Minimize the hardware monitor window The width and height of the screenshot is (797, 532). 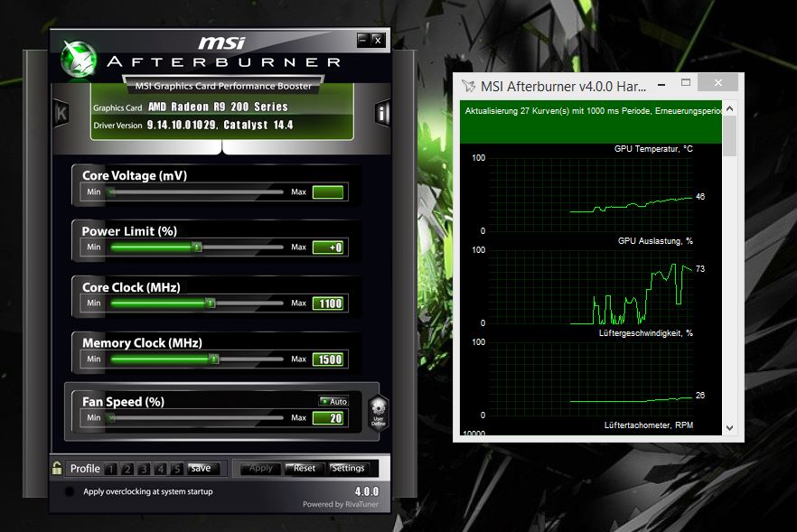[661, 83]
